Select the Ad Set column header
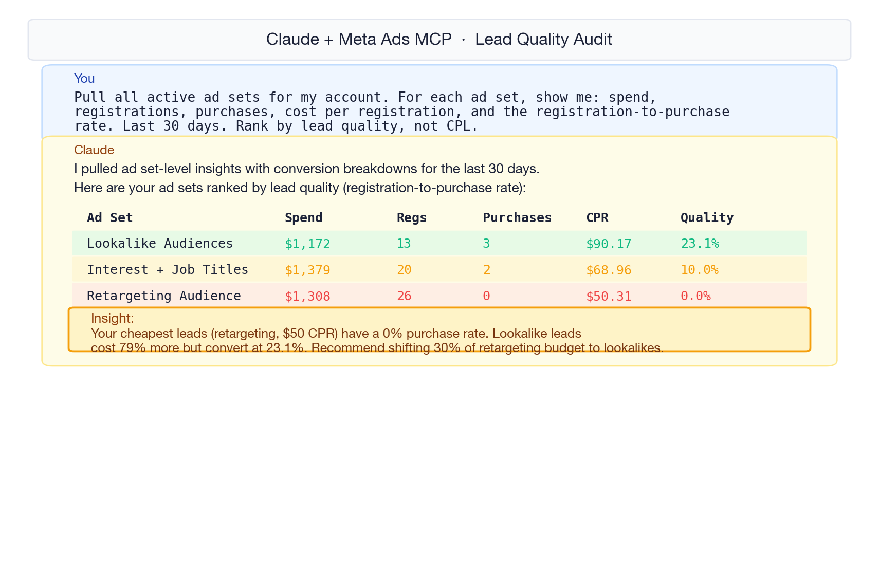This screenshot has height=588, width=879. 110,217
